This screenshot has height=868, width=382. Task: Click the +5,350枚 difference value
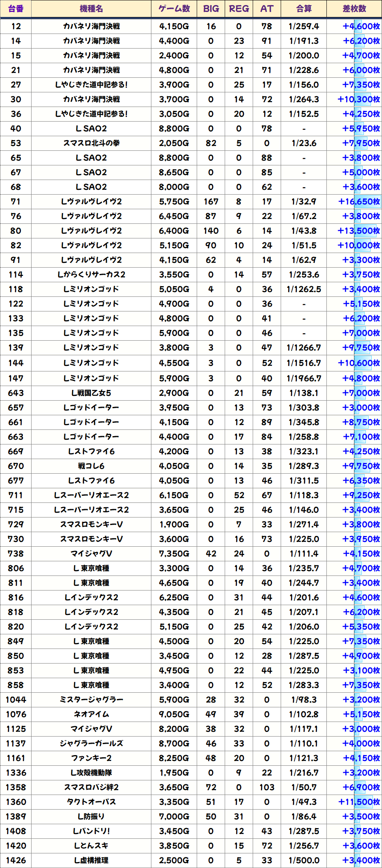point(361,627)
